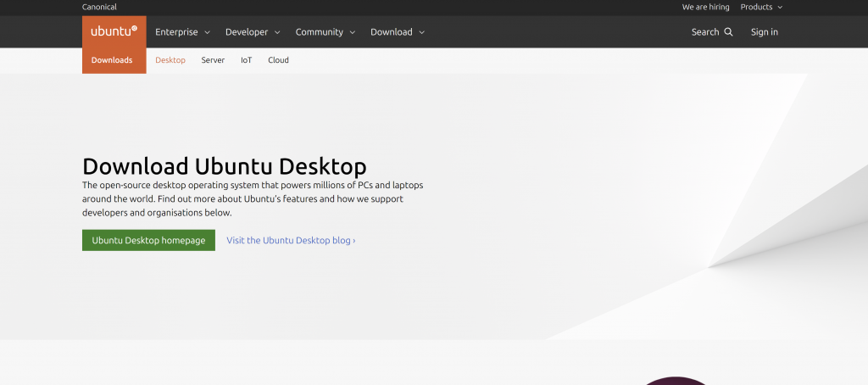Switch to the Desktop tab
The width and height of the screenshot is (868, 385).
[170, 60]
